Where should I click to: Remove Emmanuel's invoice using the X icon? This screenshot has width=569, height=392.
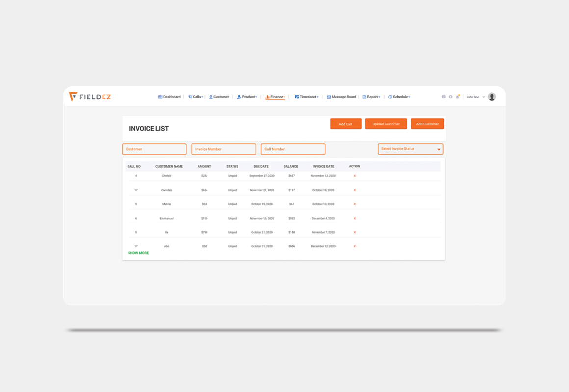355,219
